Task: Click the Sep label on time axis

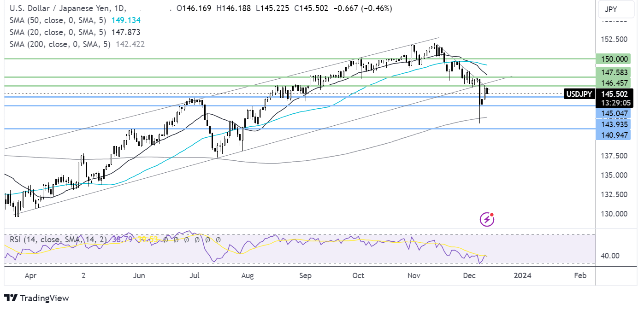Action: tap(305, 275)
